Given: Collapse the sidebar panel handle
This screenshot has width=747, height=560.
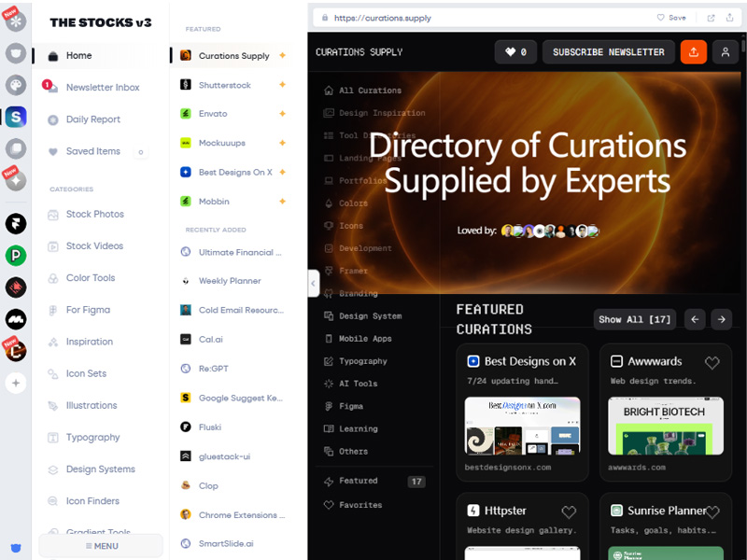Looking at the screenshot, I should (313, 283).
